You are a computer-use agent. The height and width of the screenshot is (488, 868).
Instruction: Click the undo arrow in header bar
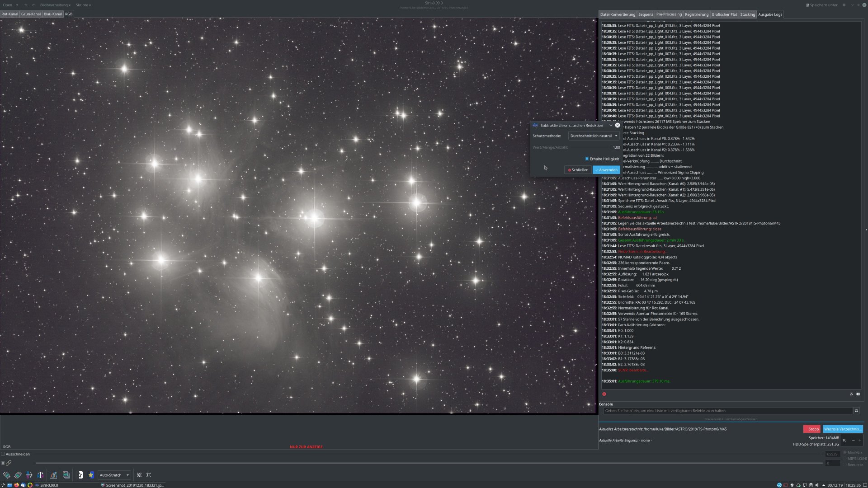26,5
